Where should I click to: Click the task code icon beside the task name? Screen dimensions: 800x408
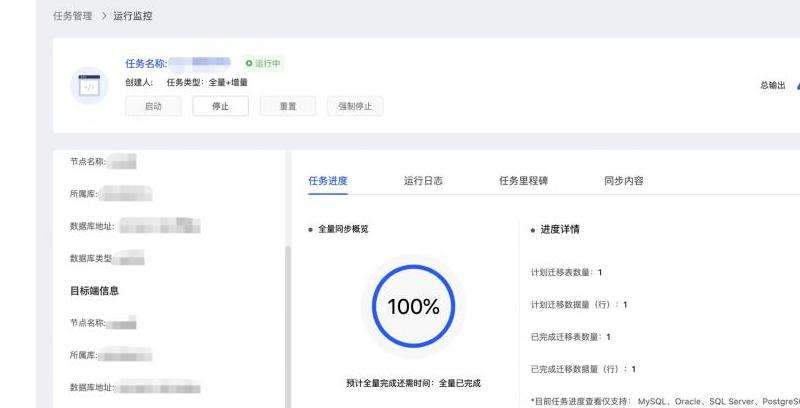tap(88, 86)
